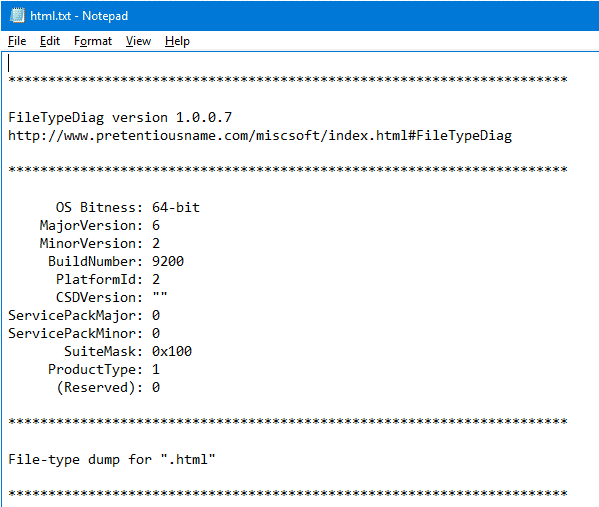Click the pretentiousname.com URL text line

coord(260,136)
